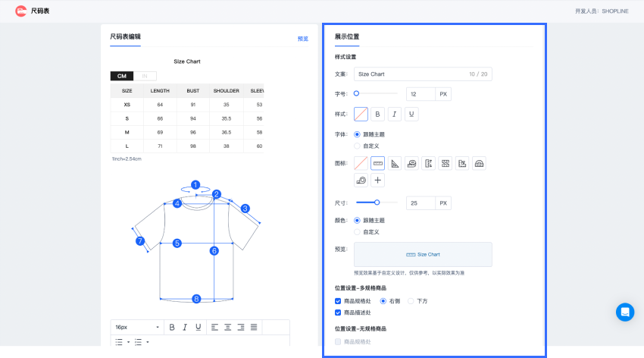Choose 自定义 radio under font setting
Image resolution: width=644 pixels, height=358 pixels.
[358, 146]
